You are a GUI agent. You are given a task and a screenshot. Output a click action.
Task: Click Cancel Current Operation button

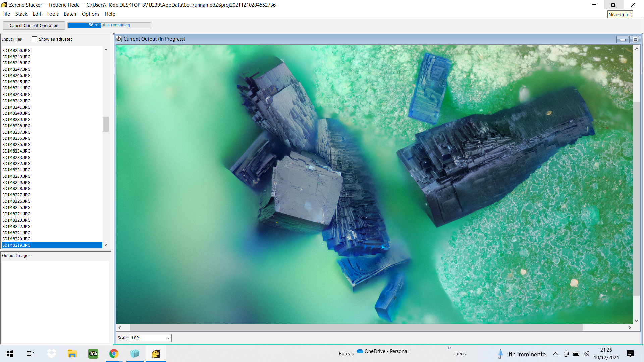tap(34, 25)
